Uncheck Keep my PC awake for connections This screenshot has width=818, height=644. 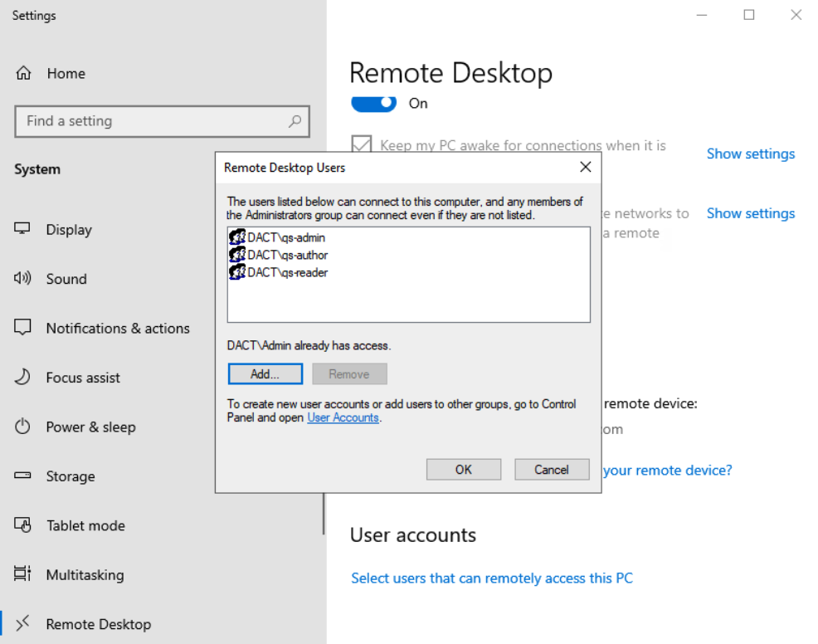(362, 144)
